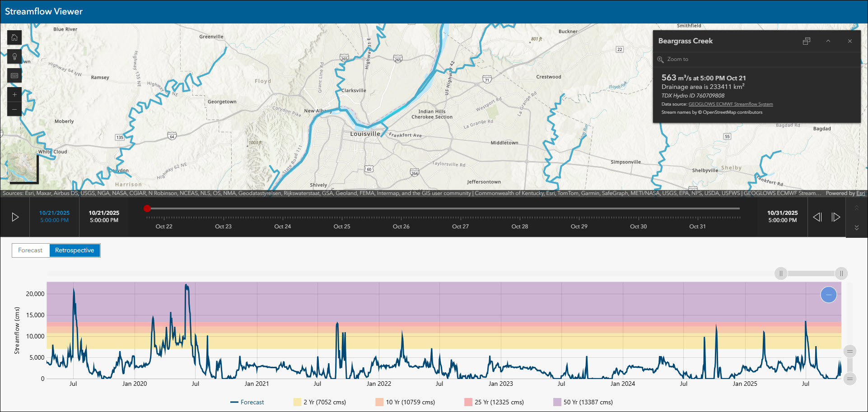Open the keyboard-style icon on the map toolbar
Image resolution: width=868 pixels, height=412 pixels.
point(14,75)
